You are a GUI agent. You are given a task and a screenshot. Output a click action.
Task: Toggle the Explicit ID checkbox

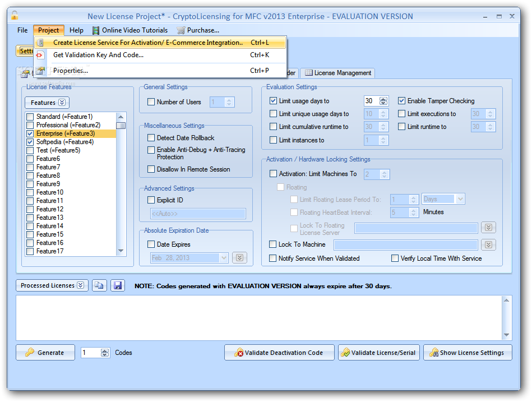(151, 200)
